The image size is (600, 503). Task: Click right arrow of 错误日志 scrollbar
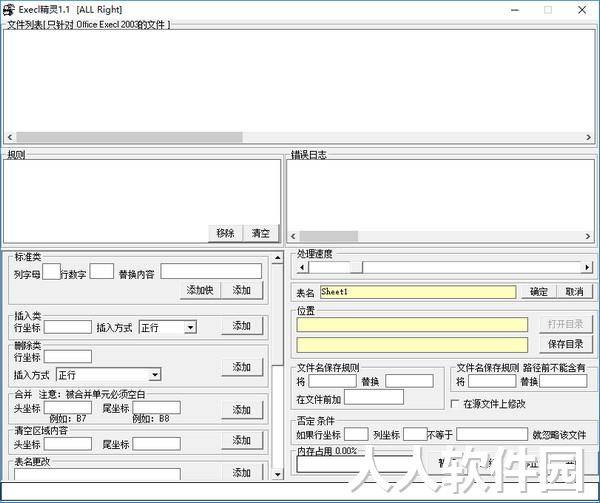588,236
